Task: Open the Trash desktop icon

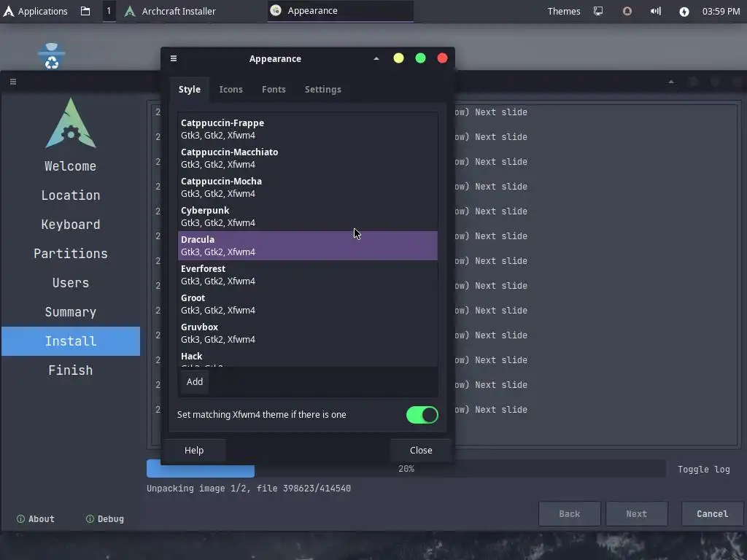Action: (52, 55)
